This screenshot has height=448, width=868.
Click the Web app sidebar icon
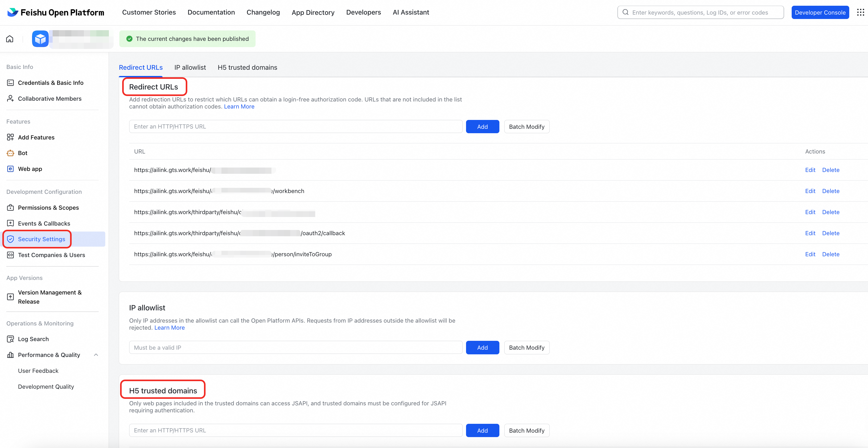point(10,169)
